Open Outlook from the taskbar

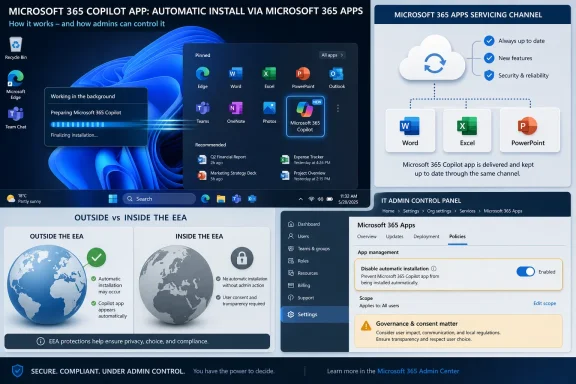252,199
